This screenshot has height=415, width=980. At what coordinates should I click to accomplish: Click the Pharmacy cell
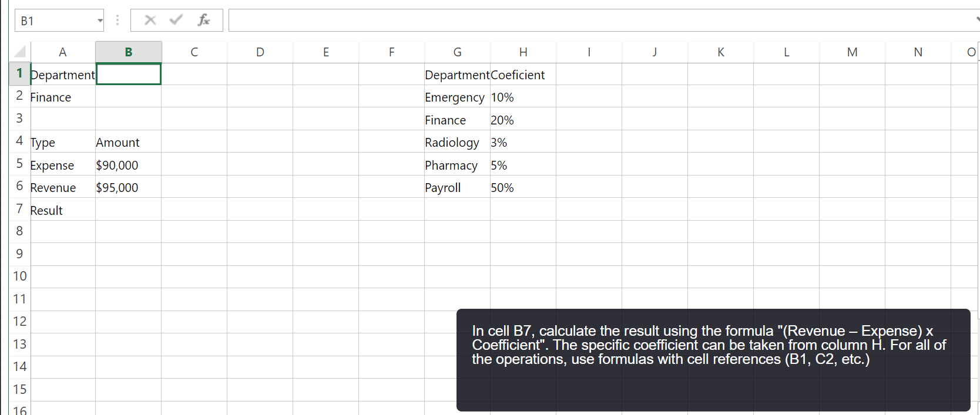(458, 165)
